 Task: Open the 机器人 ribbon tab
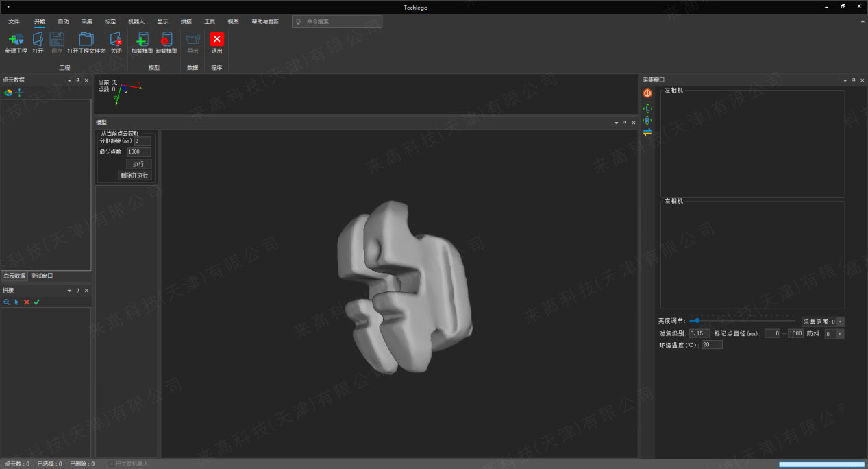(x=136, y=21)
